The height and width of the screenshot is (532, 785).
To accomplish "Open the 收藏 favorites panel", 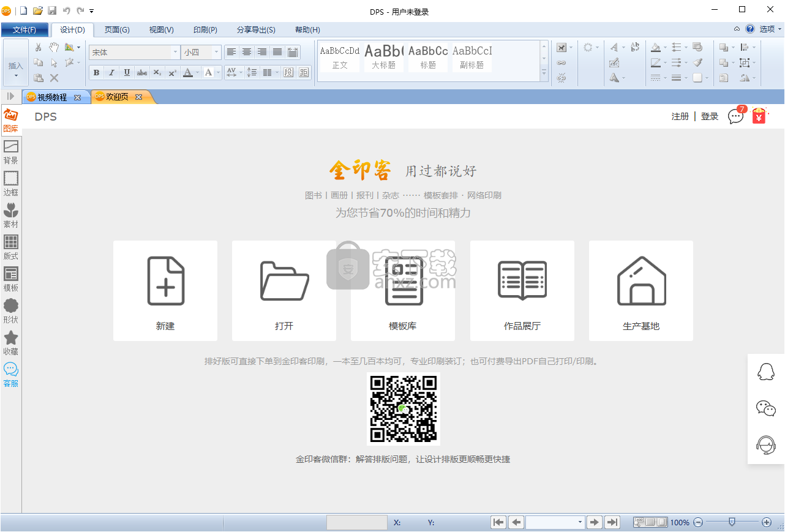I will pyautogui.click(x=11, y=343).
